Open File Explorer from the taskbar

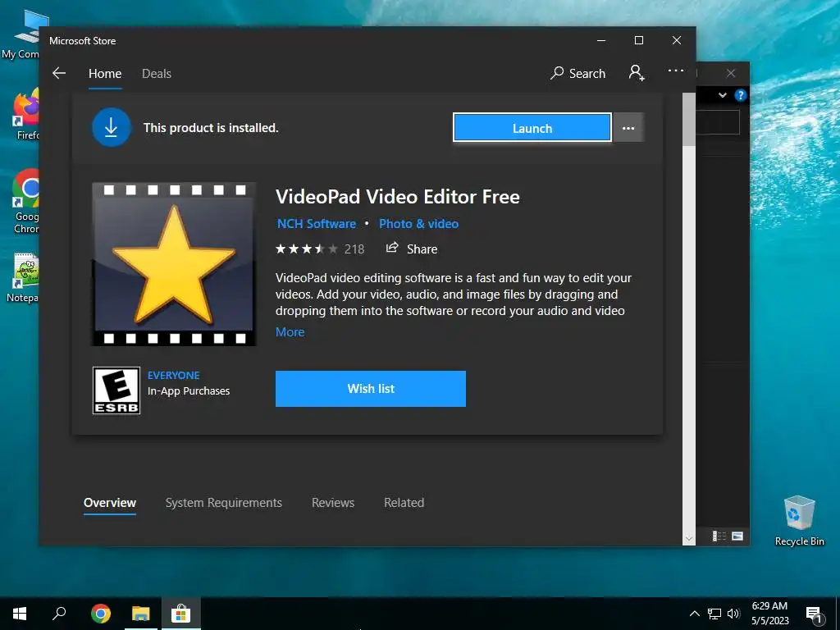[141, 614]
